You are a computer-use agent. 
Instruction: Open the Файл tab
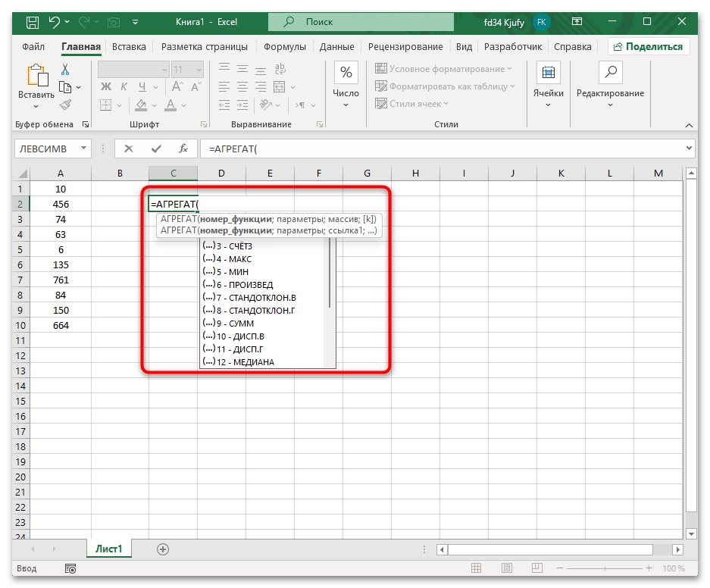pos(33,47)
